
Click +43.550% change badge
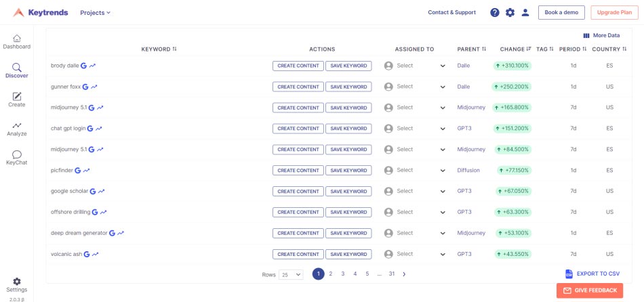point(513,254)
